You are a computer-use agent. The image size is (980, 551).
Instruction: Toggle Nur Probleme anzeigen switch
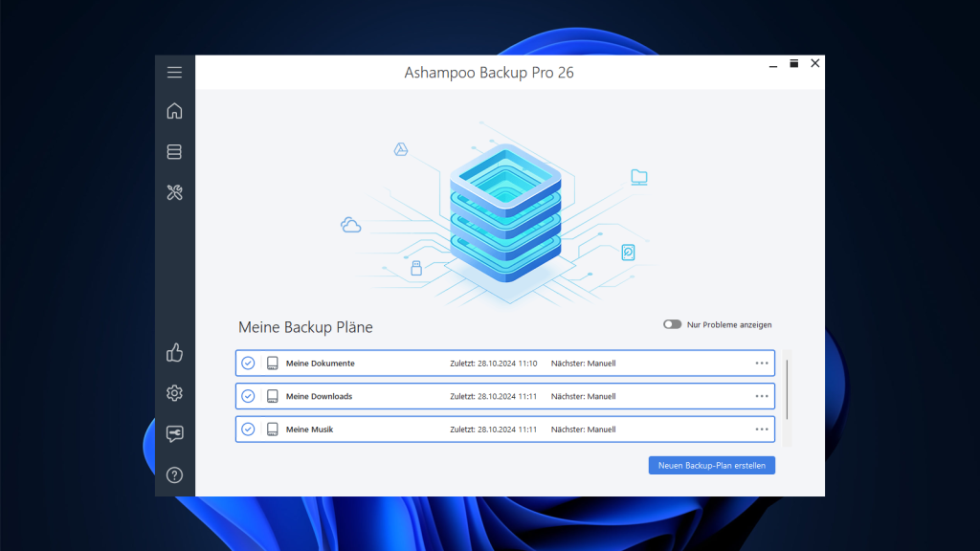pyautogui.click(x=672, y=324)
